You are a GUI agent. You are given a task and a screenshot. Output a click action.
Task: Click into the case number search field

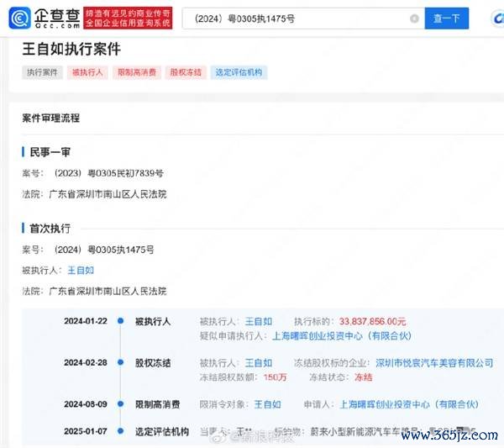(303, 18)
